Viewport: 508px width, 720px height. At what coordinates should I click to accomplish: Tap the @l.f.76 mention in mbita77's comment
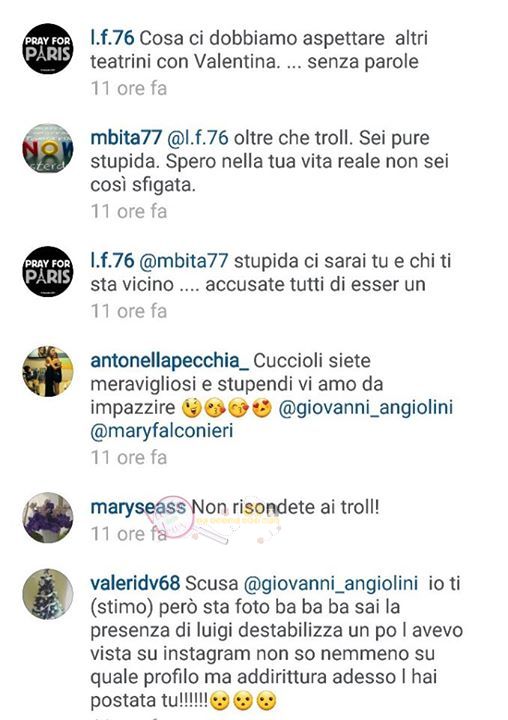198,138
